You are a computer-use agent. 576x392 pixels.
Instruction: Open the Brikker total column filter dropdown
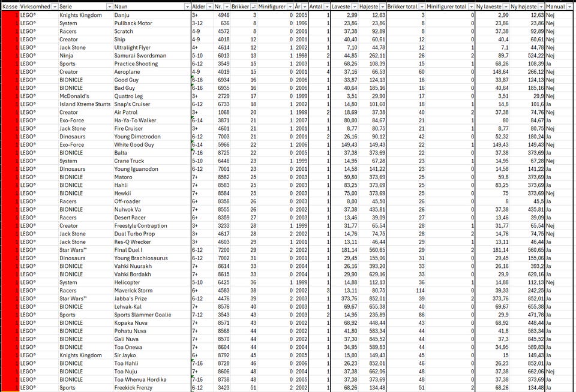[422, 7]
